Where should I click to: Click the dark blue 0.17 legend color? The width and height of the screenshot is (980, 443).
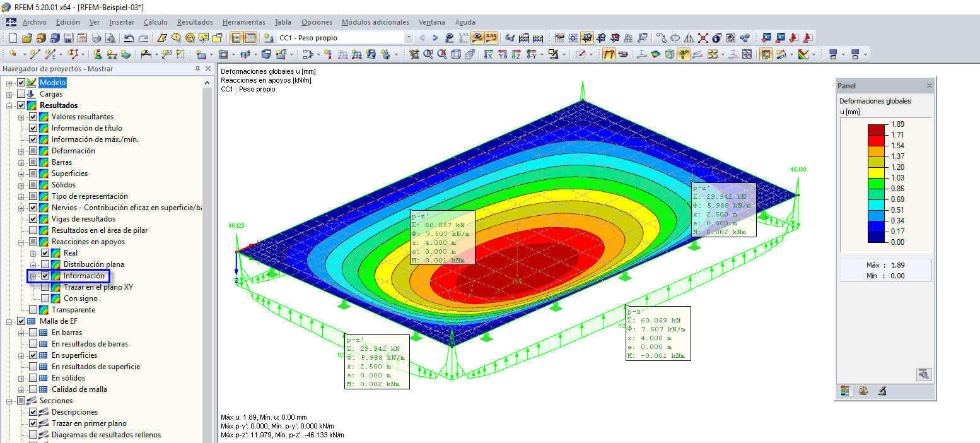877,237
